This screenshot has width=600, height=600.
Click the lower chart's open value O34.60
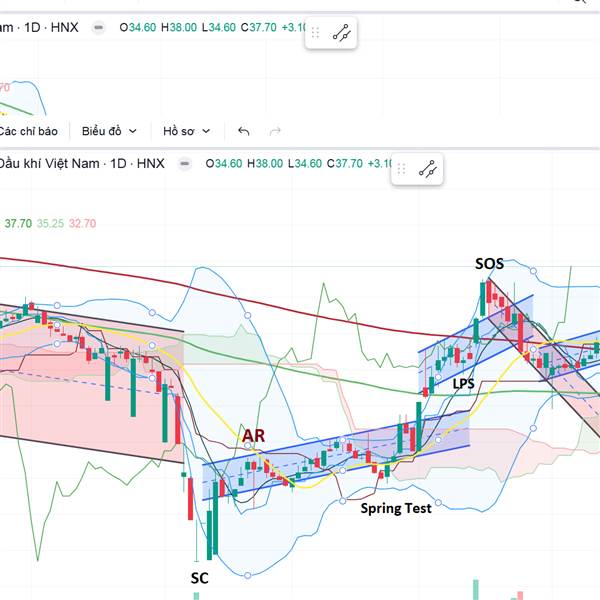(224, 164)
